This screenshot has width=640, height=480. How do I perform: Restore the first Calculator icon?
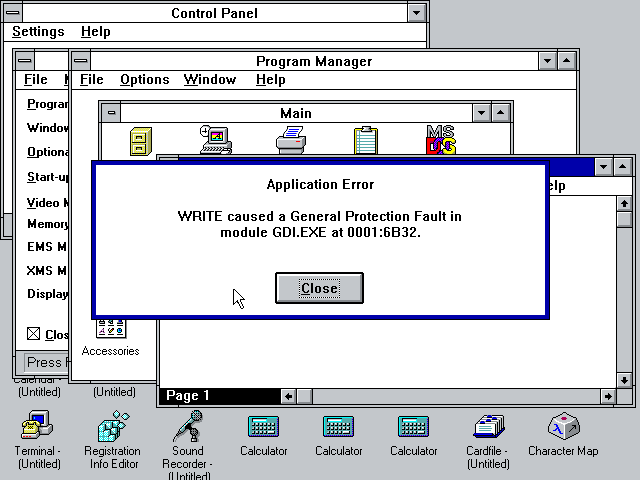[x=263, y=427]
